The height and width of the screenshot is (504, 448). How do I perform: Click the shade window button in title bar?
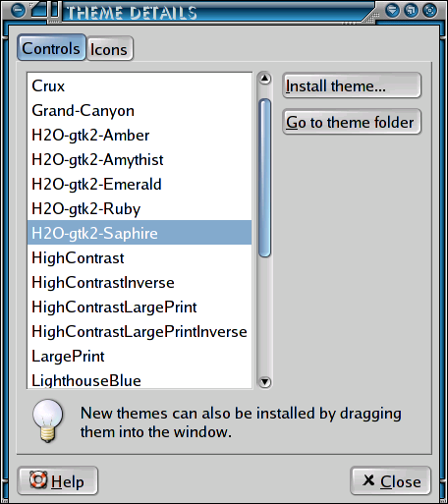(392, 10)
